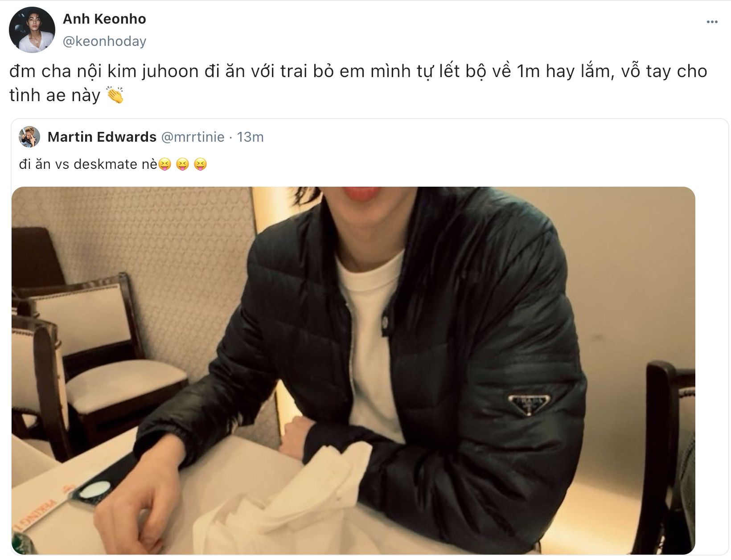Viewport: 731px width, 560px height.
Task: Click the last tongue-out emoji in quoted tweet
Action: click(x=201, y=164)
